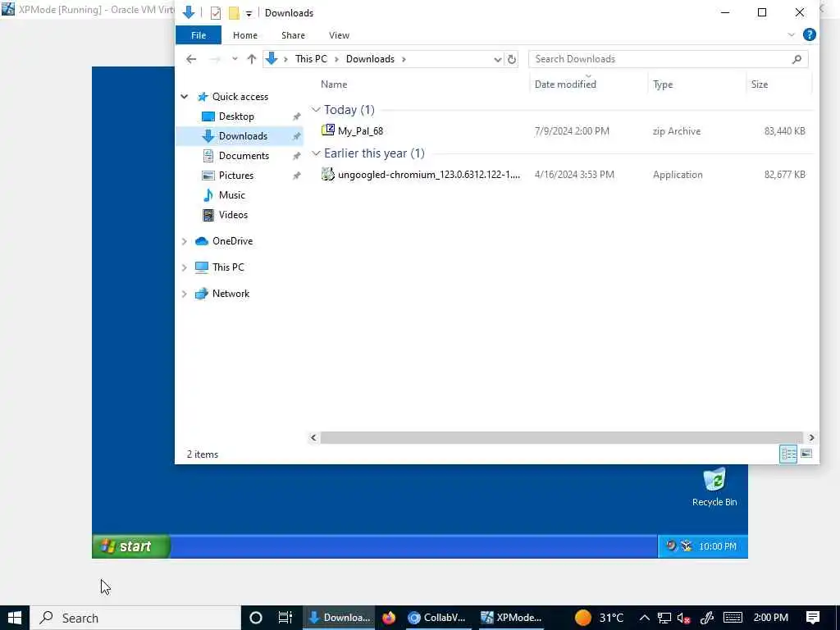Select Network in the navigation pane
Screen dimensions: 840x630
(x=231, y=294)
